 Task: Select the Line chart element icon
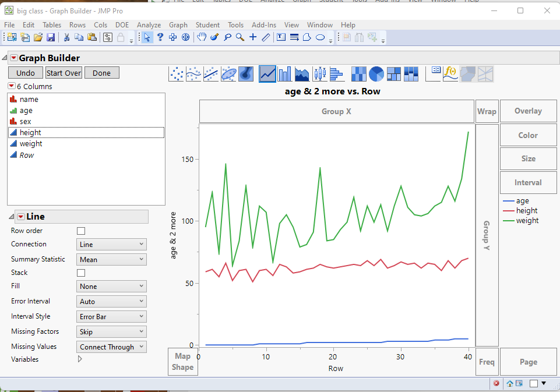267,74
